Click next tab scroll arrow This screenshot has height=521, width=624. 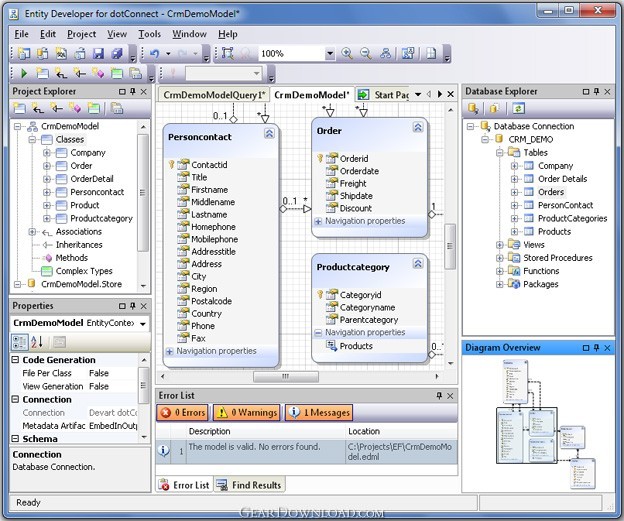[x=440, y=95]
